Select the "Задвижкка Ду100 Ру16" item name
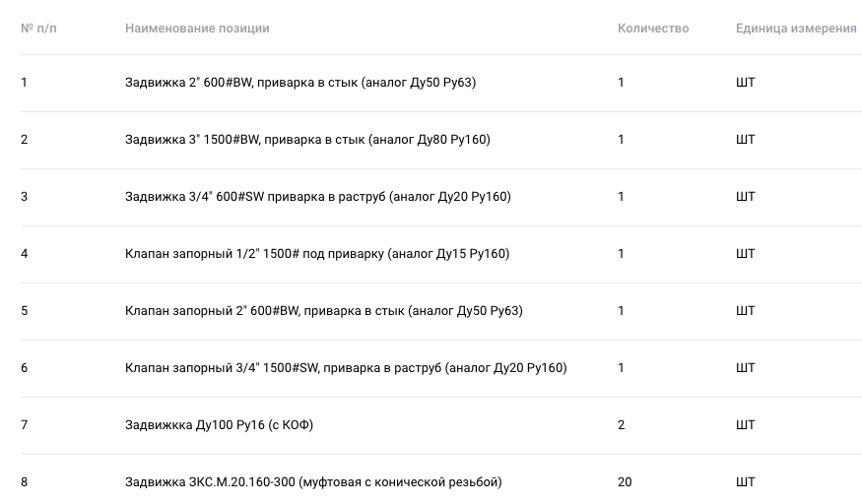This screenshot has width=862, height=504. coord(220,425)
